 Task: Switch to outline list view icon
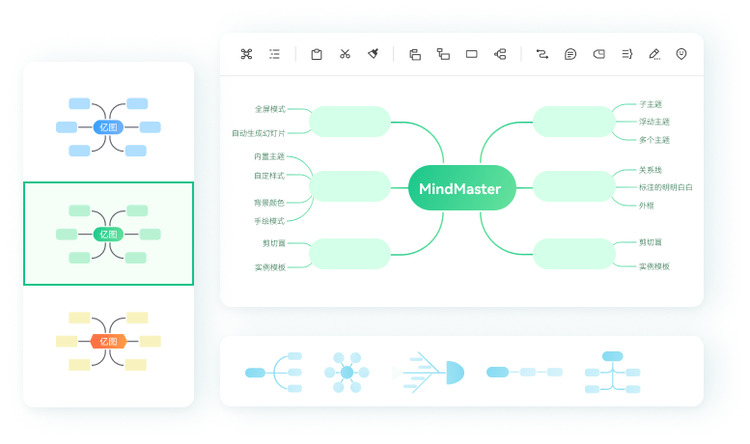[275, 54]
